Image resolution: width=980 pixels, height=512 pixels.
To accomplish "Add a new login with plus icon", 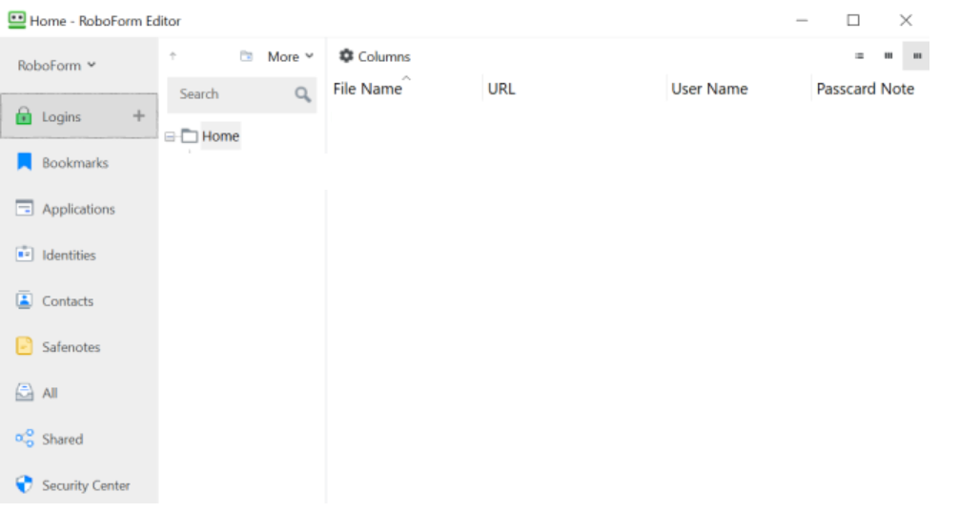I will [139, 115].
